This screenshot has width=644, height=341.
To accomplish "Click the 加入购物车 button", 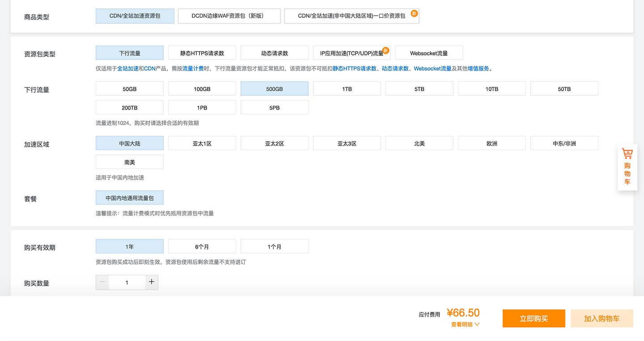I will click(602, 319).
